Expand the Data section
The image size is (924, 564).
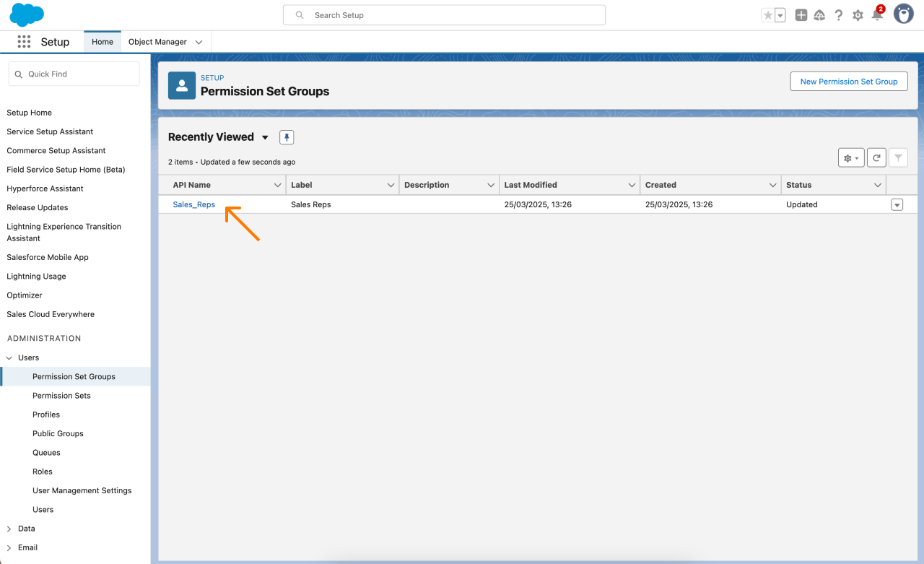(9, 529)
